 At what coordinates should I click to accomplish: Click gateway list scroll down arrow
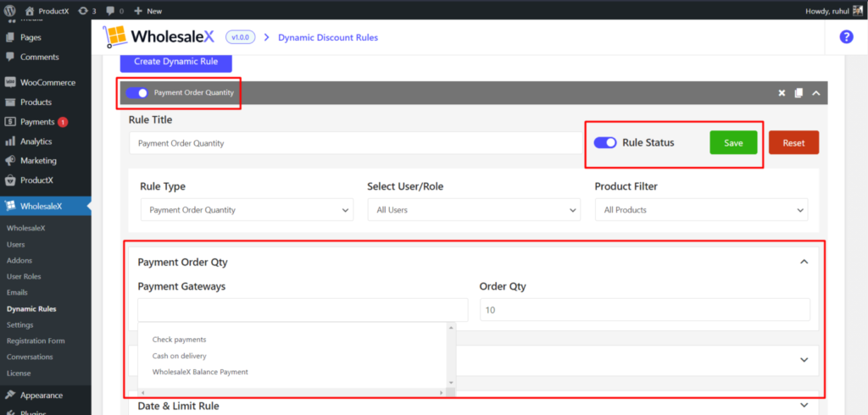(451, 382)
